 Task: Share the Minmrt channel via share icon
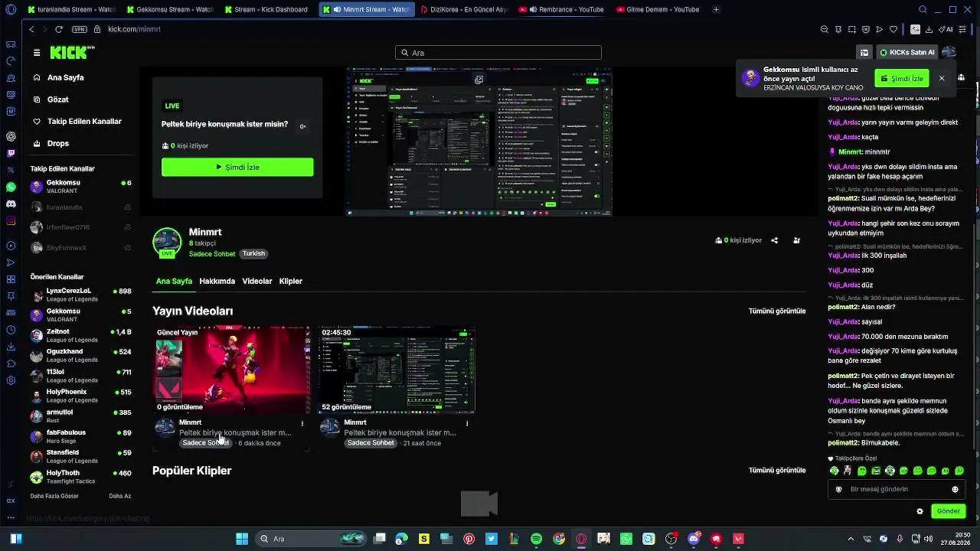[775, 240]
